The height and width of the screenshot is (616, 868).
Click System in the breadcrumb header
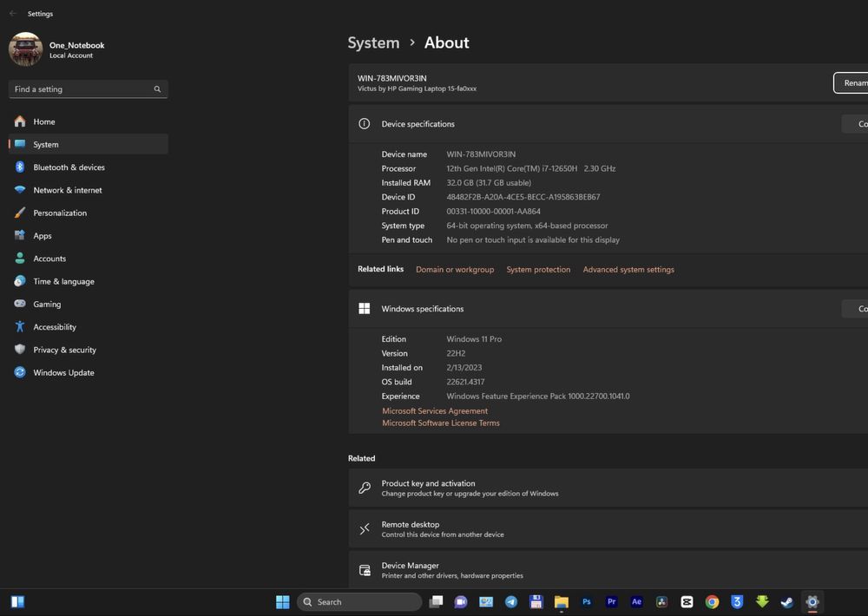pos(373,43)
